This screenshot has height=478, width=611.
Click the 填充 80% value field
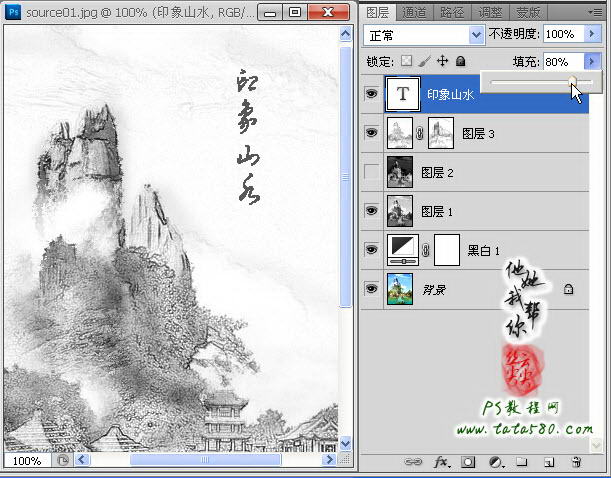pyautogui.click(x=564, y=62)
